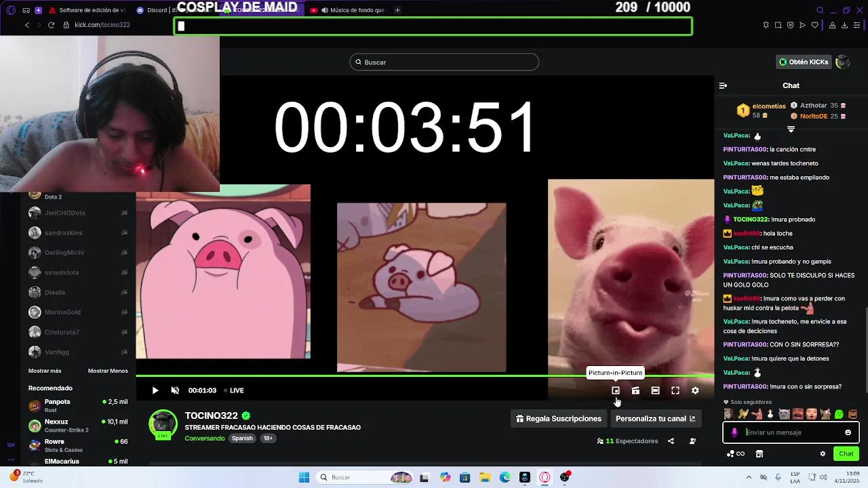Open sandraskins followed channel
This screenshot has height=488, width=868.
(x=78, y=232)
